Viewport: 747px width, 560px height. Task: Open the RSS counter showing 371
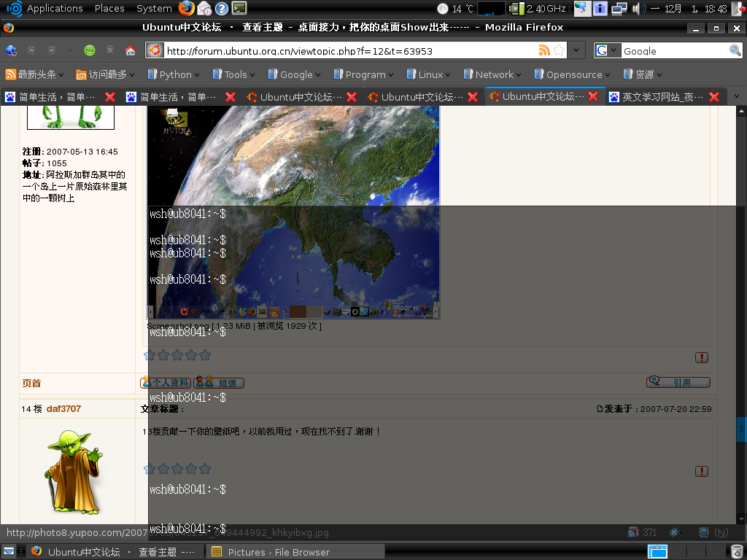(642, 532)
